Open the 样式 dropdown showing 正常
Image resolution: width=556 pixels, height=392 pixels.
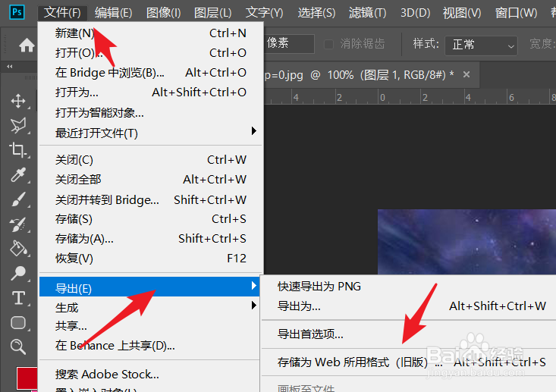[481, 45]
